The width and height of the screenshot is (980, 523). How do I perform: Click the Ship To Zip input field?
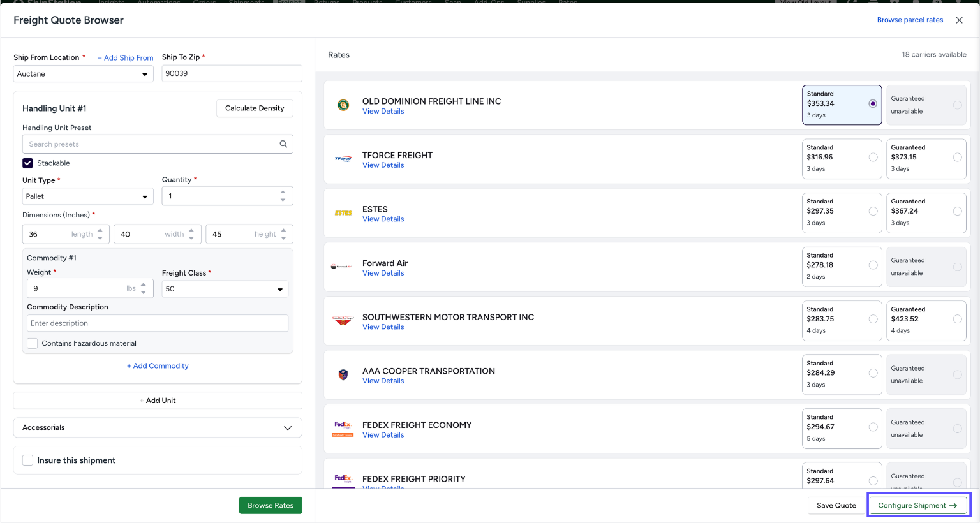click(x=232, y=73)
